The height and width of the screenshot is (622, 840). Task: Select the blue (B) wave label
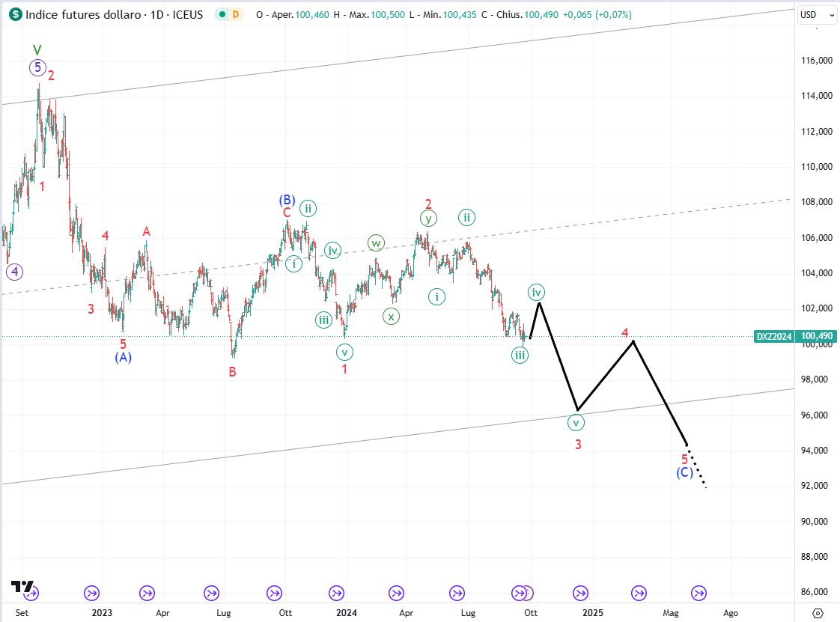287,199
